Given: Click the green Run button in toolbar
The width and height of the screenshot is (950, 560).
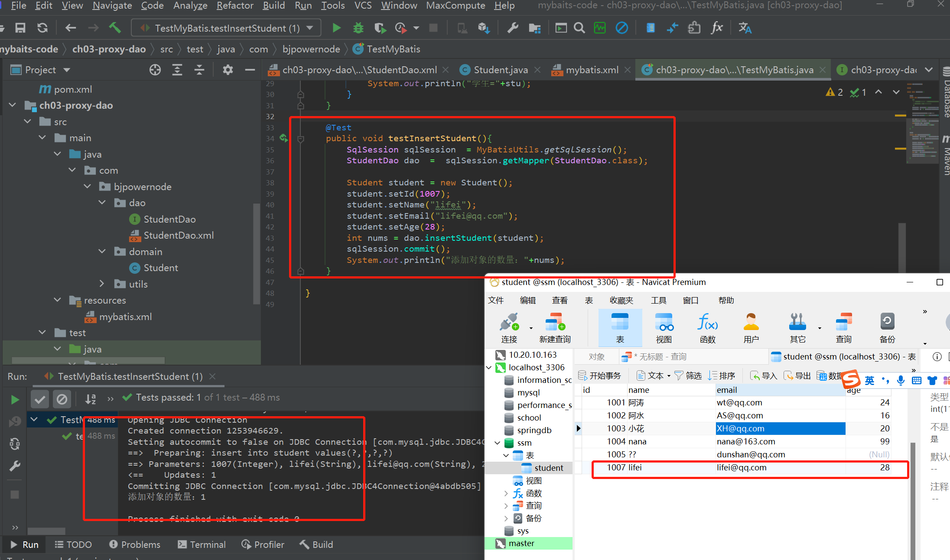Looking at the screenshot, I should pyautogui.click(x=336, y=28).
